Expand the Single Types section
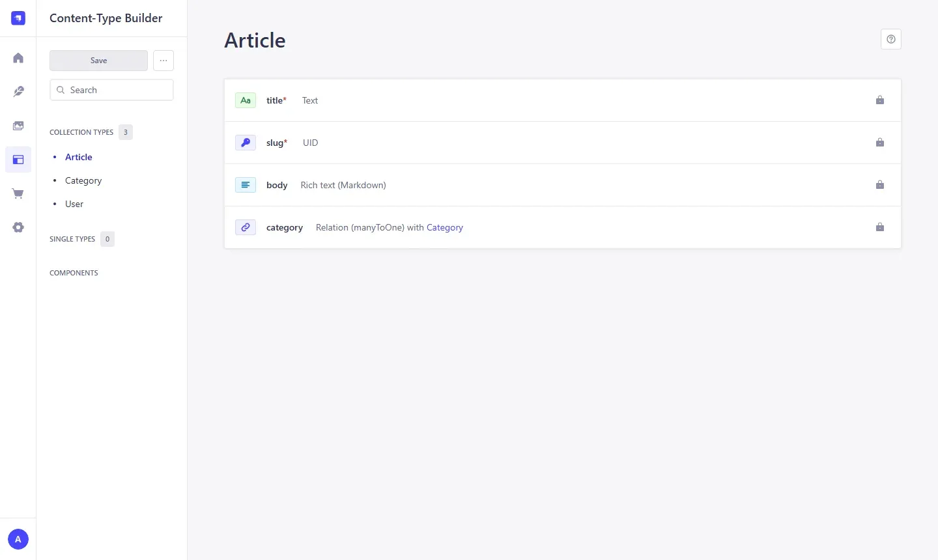 [72, 239]
